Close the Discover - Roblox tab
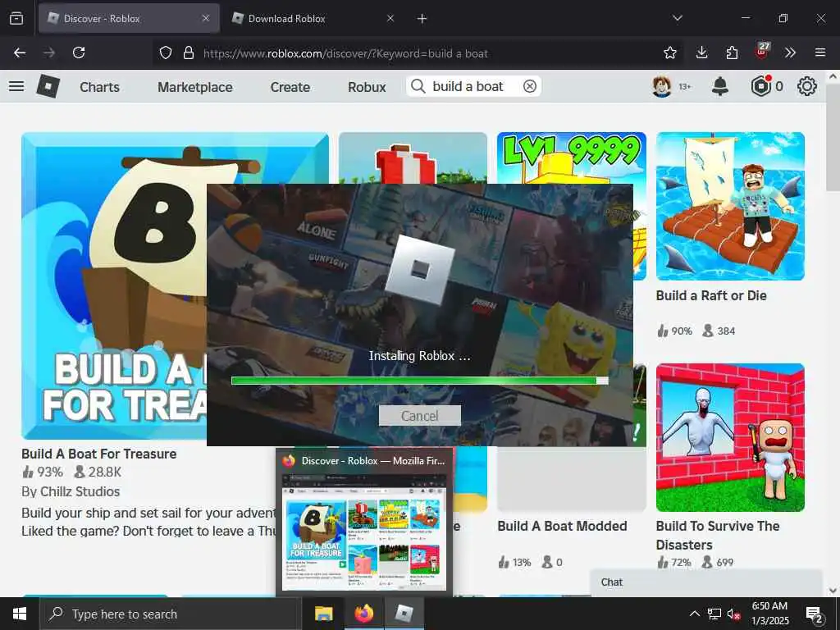Viewport: 840px width, 630px height. (x=206, y=18)
